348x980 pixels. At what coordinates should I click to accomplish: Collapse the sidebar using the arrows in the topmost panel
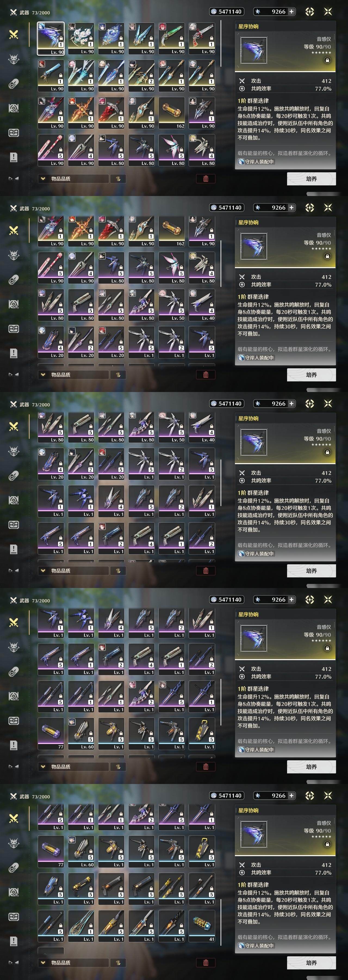[x=14, y=178]
